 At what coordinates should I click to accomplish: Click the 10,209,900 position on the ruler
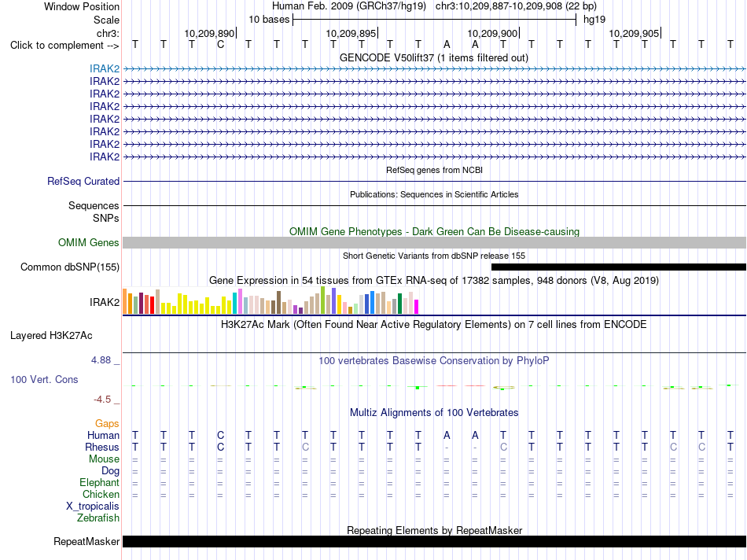pos(492,33)
